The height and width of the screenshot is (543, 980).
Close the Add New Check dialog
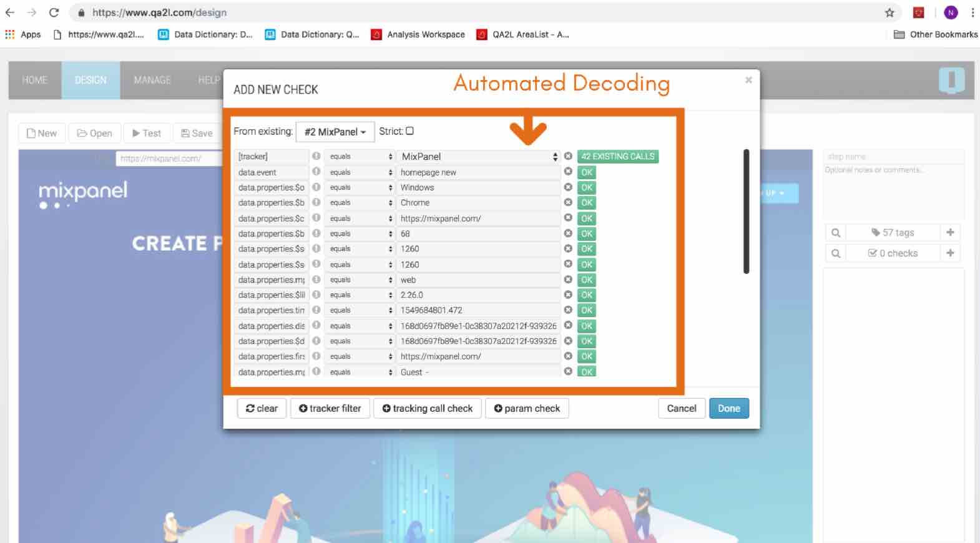pos(748,80)
